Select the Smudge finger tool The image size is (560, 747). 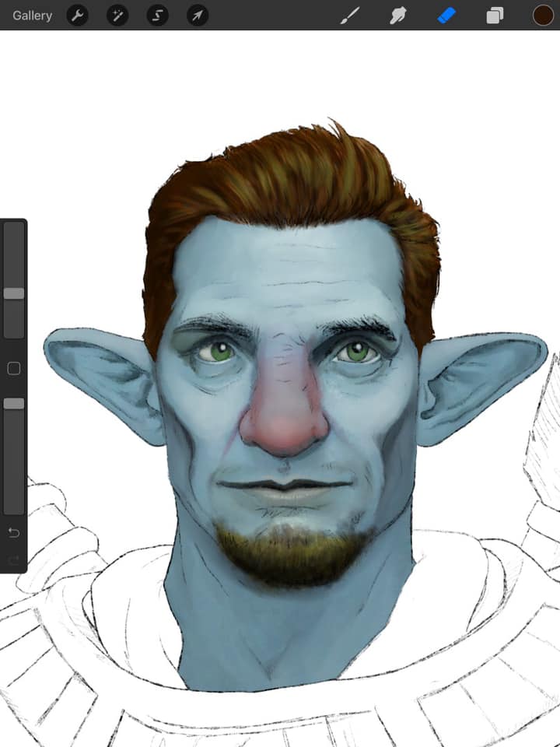[x=398, y=16]
